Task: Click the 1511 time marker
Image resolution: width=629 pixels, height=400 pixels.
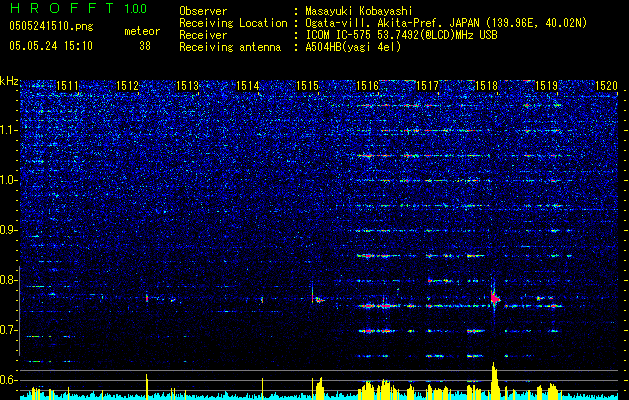Action: click(67, 85)
